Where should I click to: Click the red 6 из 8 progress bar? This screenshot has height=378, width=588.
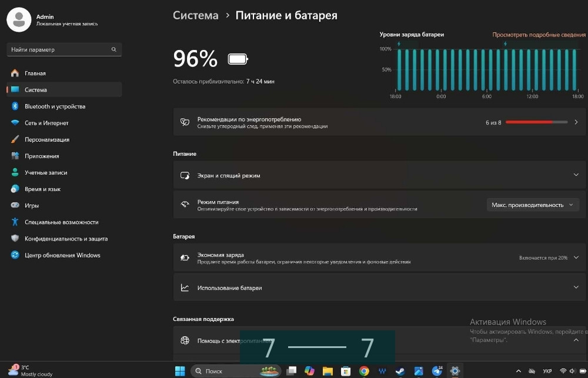pyautogui.click(x=535, y=122)
